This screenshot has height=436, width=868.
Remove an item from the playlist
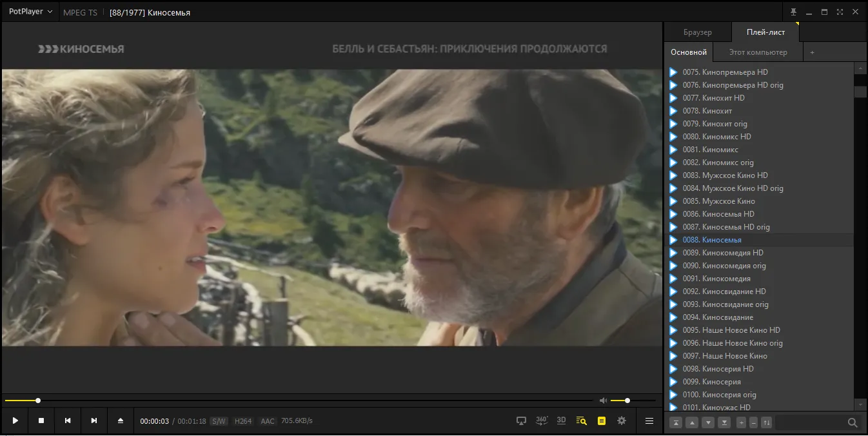click(753, 422)
